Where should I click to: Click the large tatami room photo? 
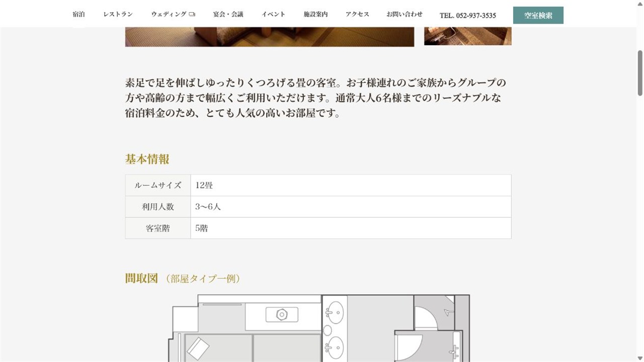[x=270, y=37]
